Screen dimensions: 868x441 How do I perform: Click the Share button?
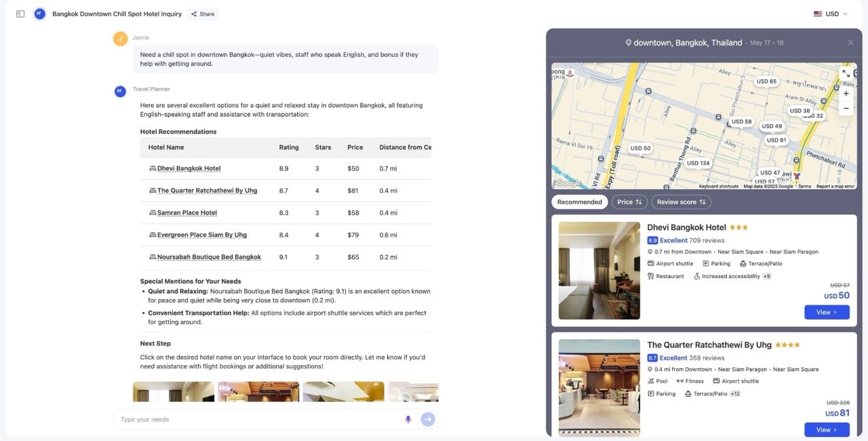point(202,14)
